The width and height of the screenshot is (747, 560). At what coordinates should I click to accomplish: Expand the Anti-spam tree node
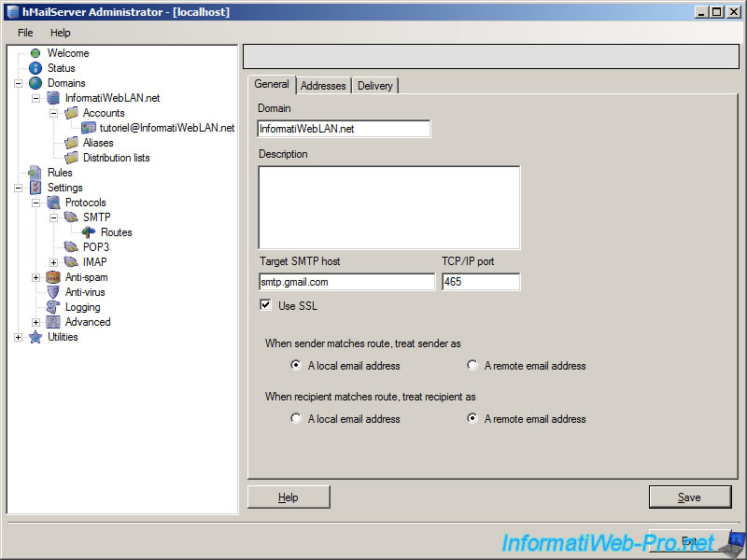click(35, 277)
